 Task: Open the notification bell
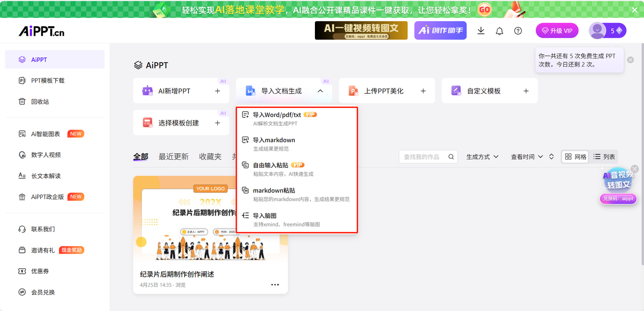click(500, 31)
